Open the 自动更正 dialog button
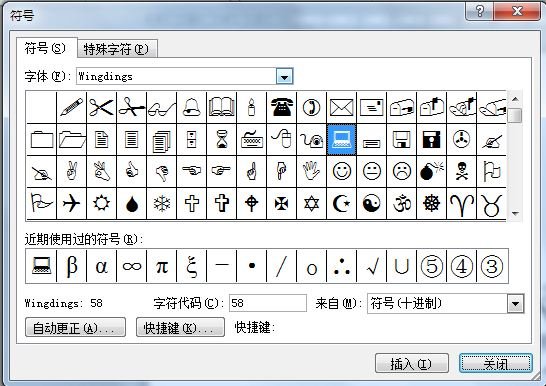 (75, 328)
